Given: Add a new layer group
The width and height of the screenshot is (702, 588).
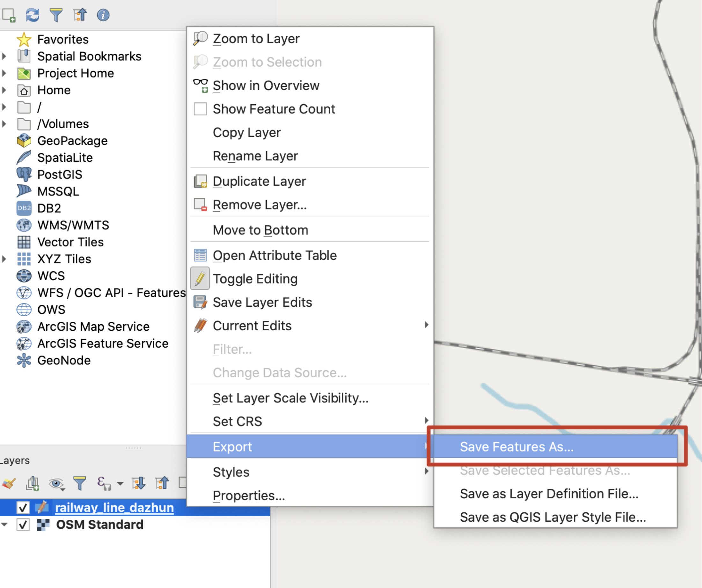Looking at the screenshot, I should click(32, 483).
